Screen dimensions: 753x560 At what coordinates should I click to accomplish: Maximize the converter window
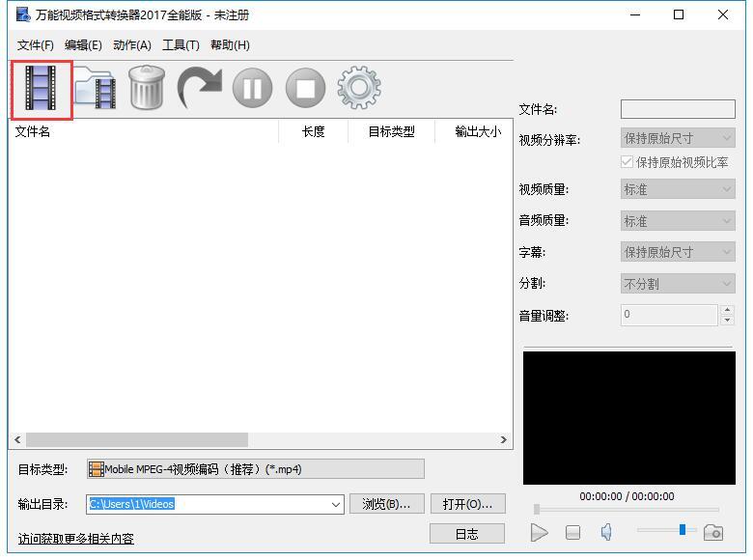679,14
